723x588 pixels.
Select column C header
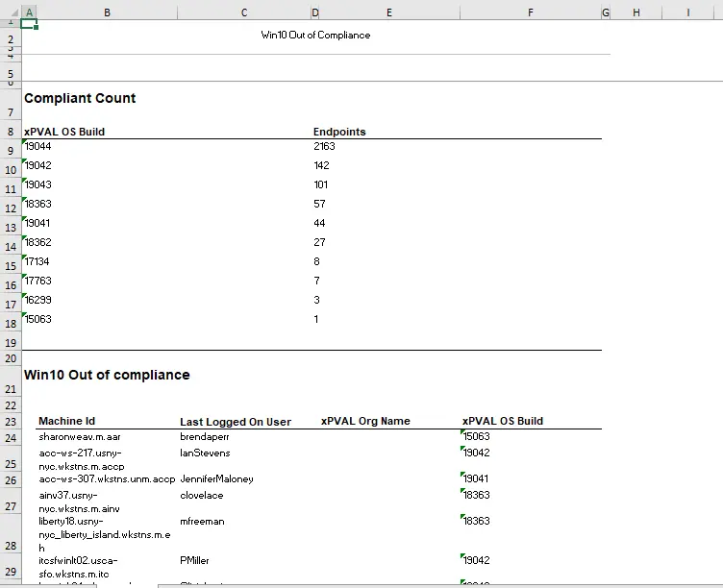pos(244,12)
